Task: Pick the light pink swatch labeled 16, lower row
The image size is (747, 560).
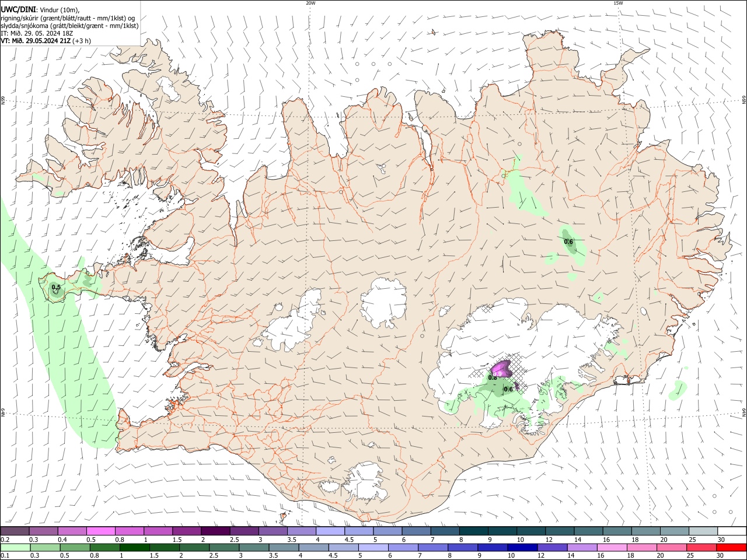Action: 612,548
